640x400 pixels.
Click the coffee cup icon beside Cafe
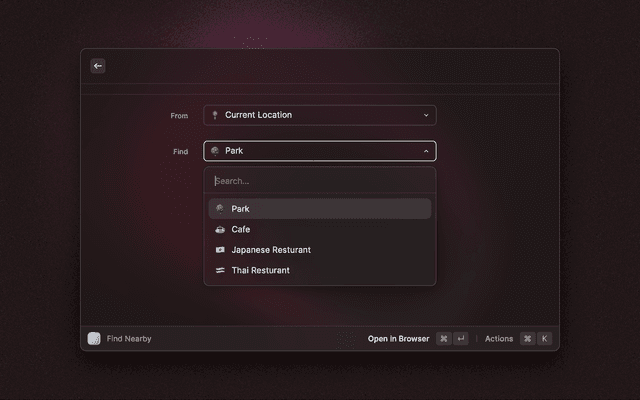coord(220,229)
